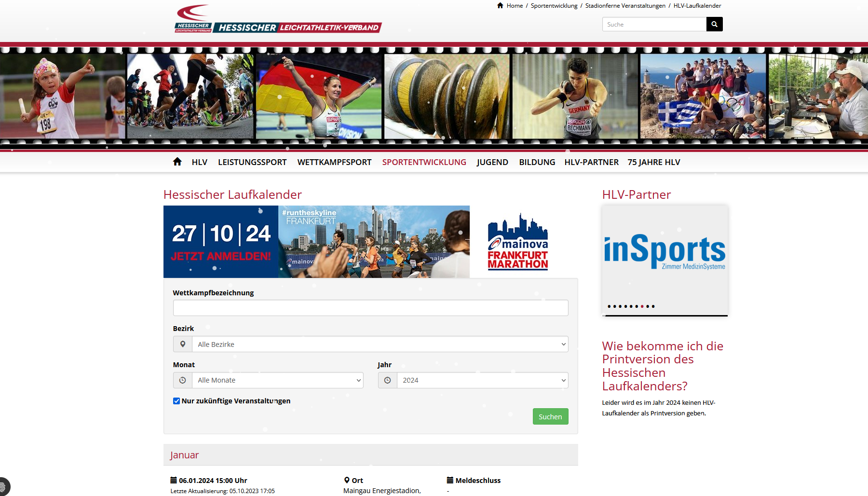Click the search magnifier button
The width and height of the screenshot is (868, 496).
pyautogui.click(x=714, y=24)
